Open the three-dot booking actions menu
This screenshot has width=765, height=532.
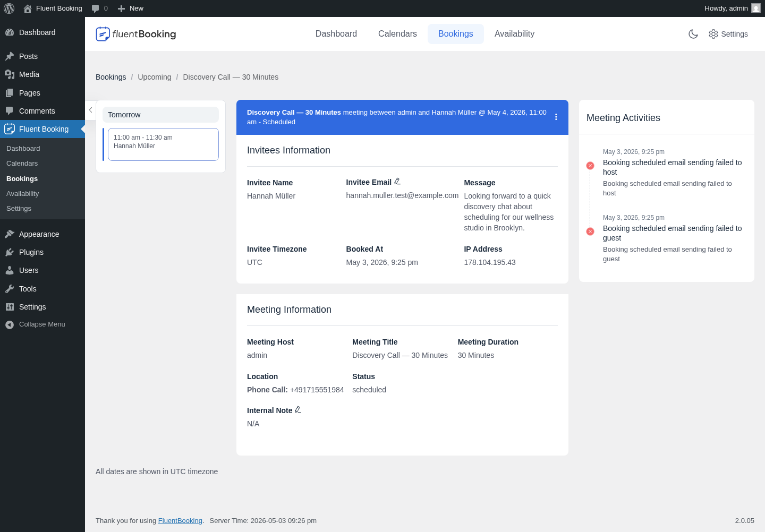click(x=556, y=117)
